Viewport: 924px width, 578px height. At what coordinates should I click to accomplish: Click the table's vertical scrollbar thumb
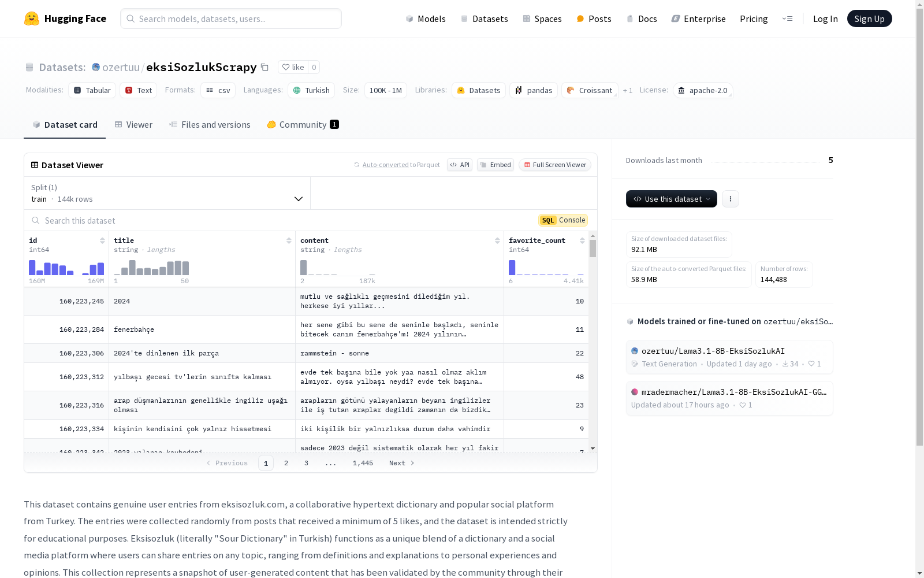(x=593, y=249)
